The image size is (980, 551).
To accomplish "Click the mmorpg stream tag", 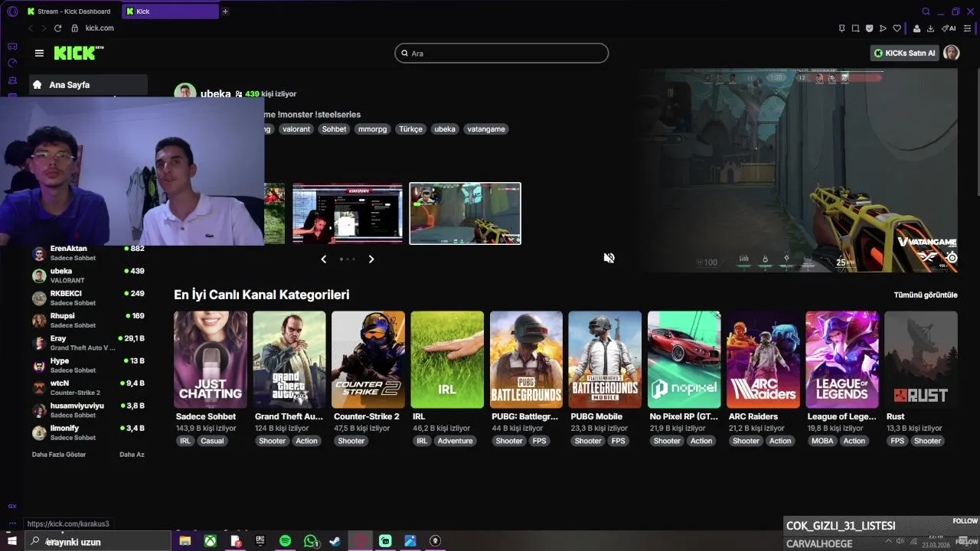I will [373, 129].
